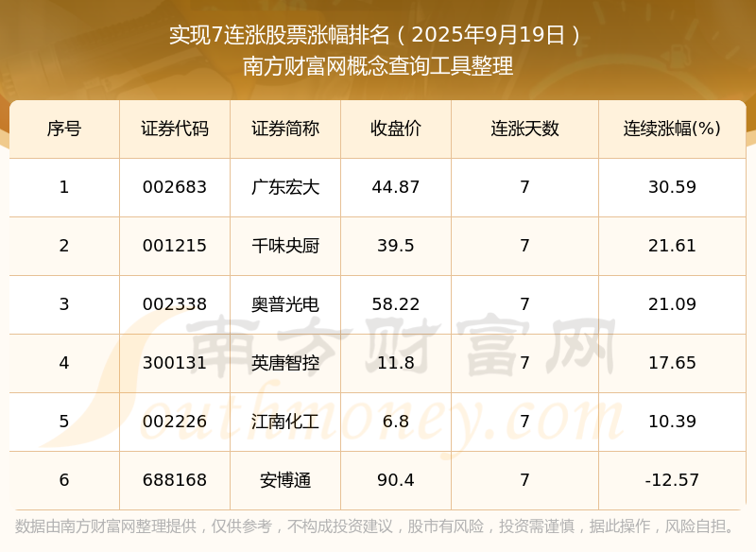Click the column header '证券代码'

pos(175,129)
